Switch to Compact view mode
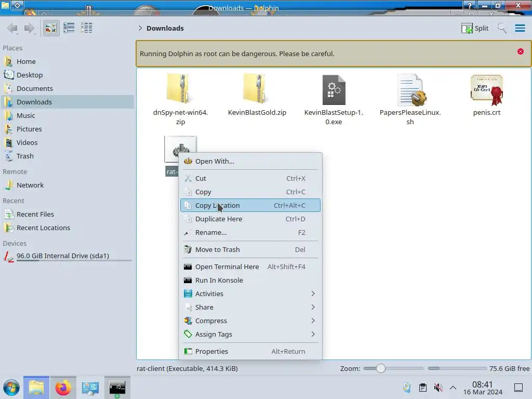This screenshot has width=532, height=399. [x=69, y=28]
